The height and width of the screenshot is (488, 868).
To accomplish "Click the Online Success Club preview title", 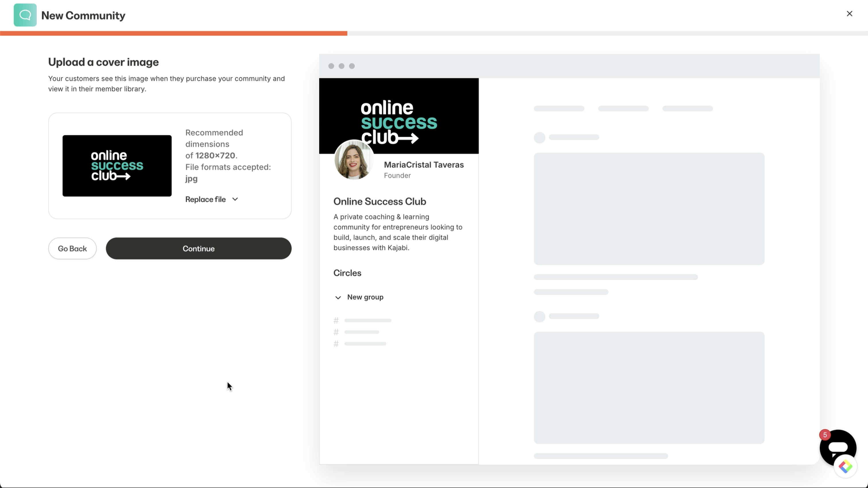I will 380,202.
